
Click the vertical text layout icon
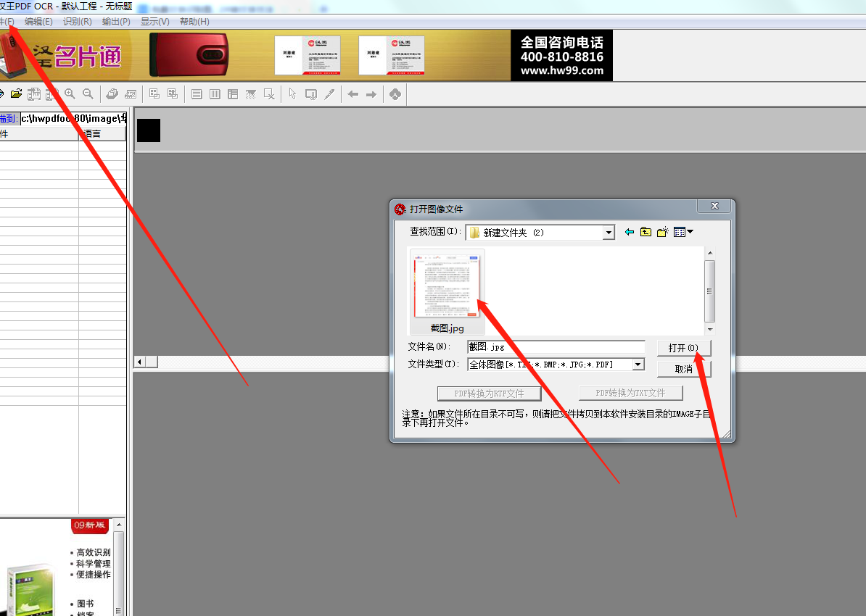[215, 94]
